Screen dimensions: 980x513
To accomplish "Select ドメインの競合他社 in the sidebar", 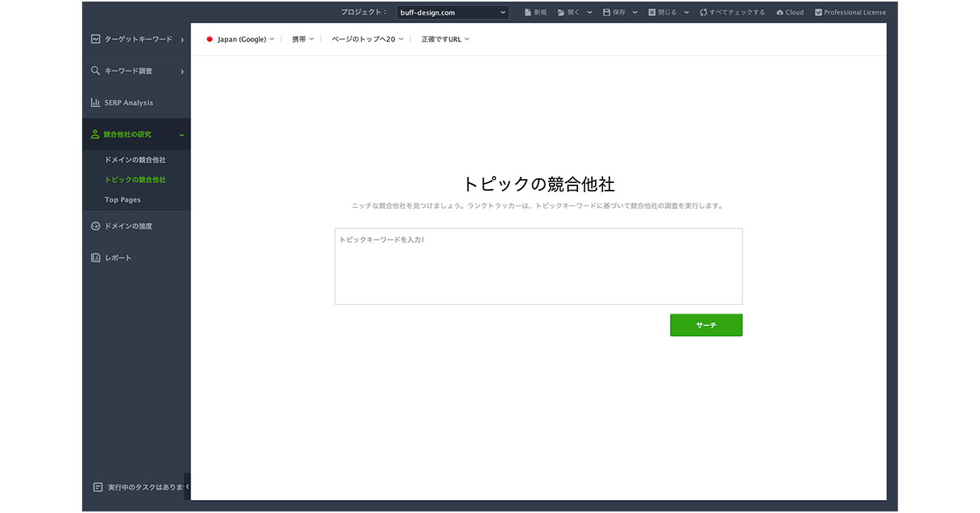I will pos(135,160).
